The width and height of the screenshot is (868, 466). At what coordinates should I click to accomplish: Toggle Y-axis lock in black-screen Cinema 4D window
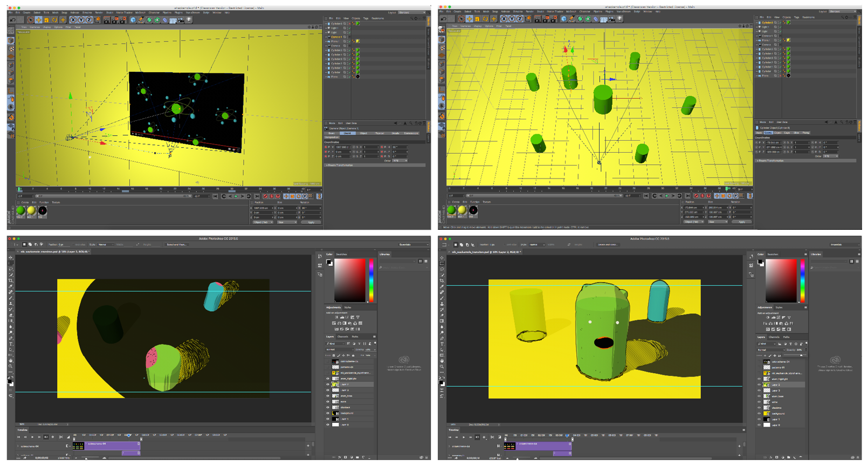tap(81, 20)
